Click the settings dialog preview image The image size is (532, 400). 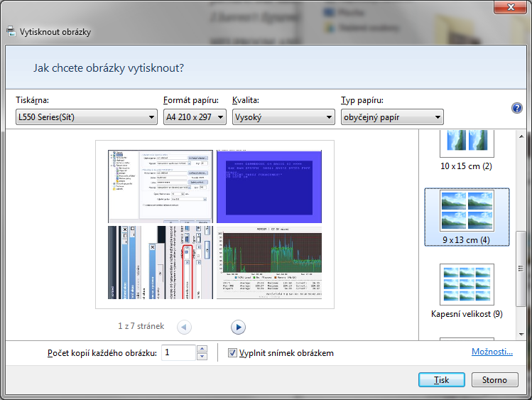(161, 186)
